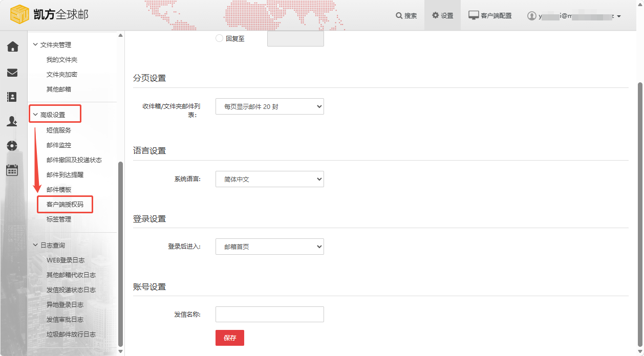Open the address book icon in the left rail

pos(12,97)
